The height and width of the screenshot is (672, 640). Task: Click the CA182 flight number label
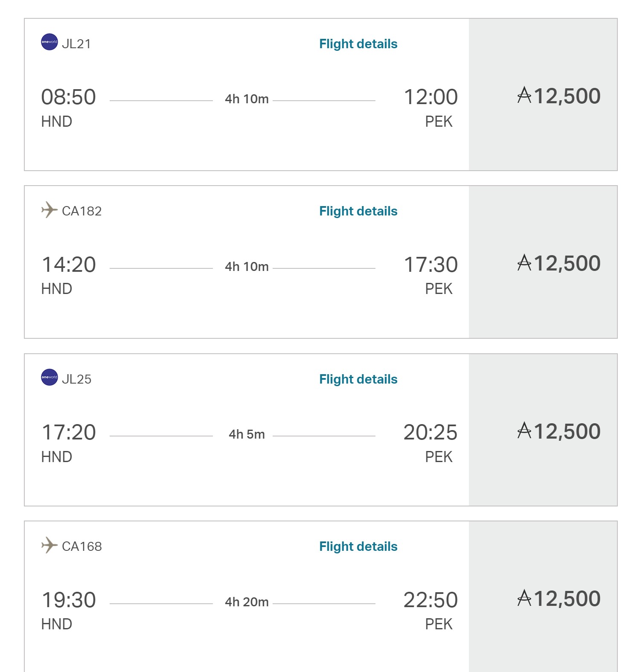click(x=82, y=211)
